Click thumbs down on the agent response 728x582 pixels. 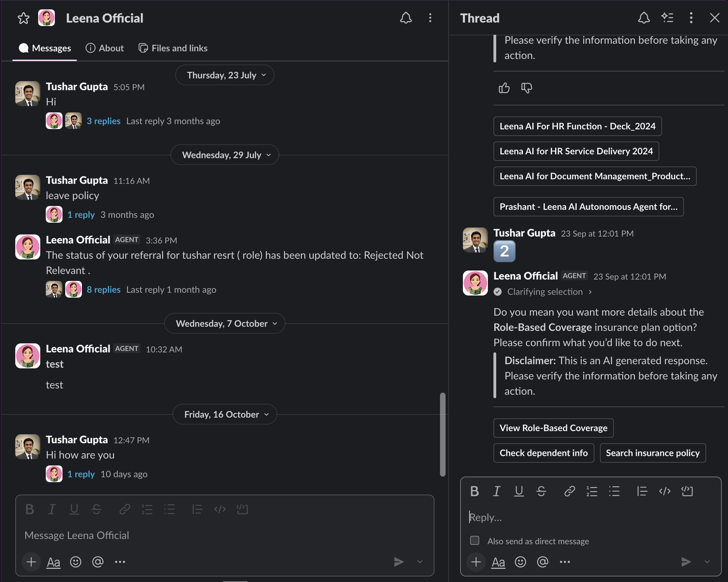(526, 88)
